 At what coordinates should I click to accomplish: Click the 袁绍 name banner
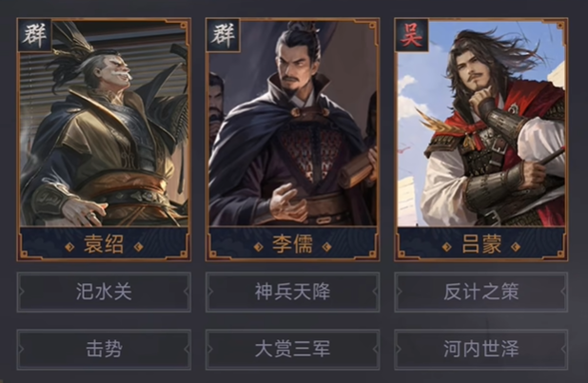click(x=104, y=244)
